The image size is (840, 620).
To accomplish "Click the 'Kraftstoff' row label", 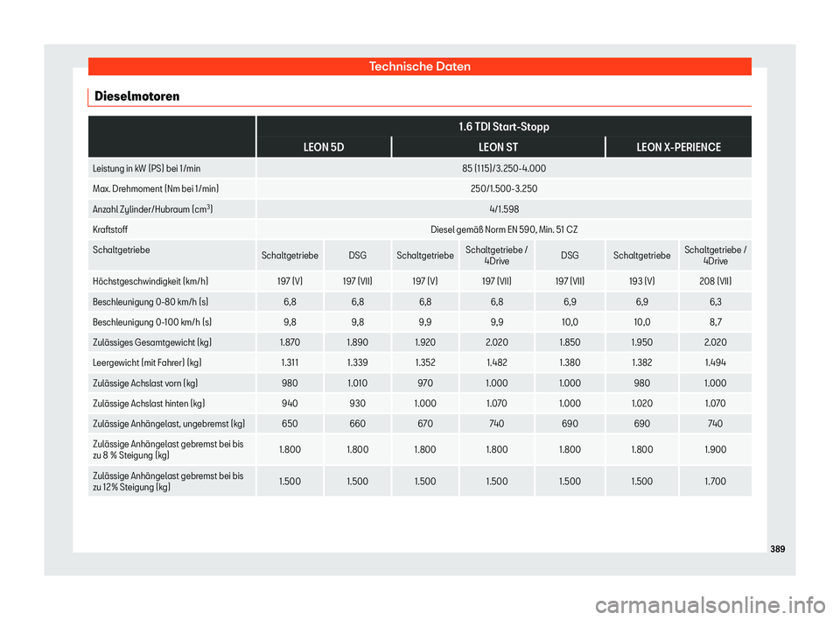I will [x=110, y=229].
